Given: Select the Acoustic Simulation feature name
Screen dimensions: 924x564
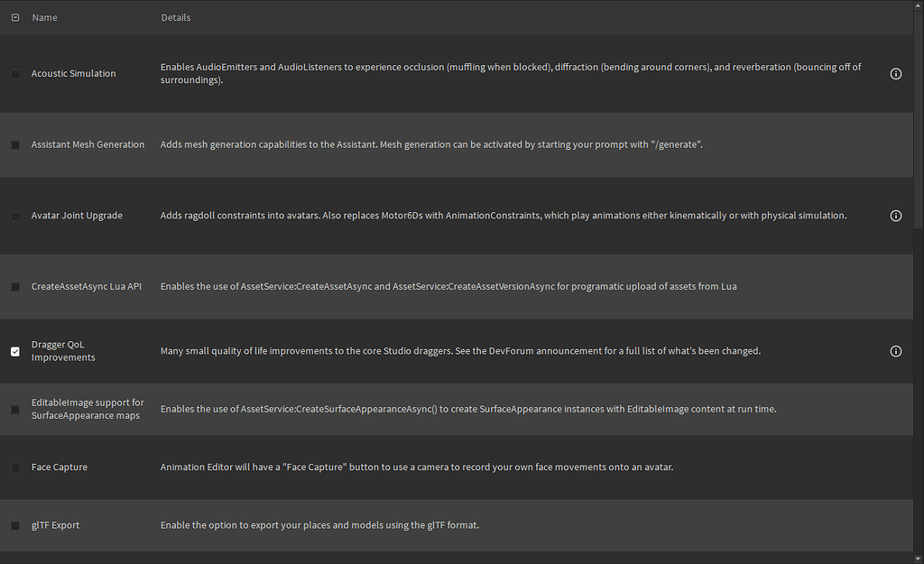Looking at the screenshot, I should pos(73,73).
